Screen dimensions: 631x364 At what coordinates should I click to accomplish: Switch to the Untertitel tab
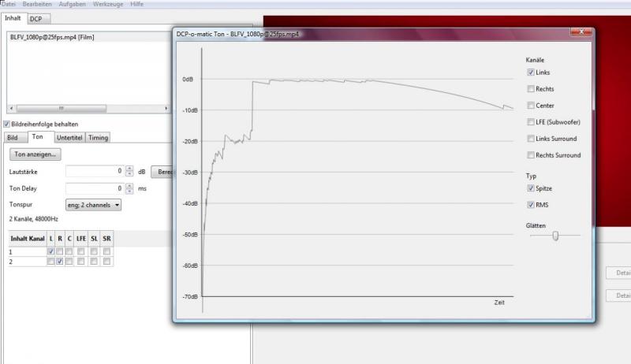(69, 138)
